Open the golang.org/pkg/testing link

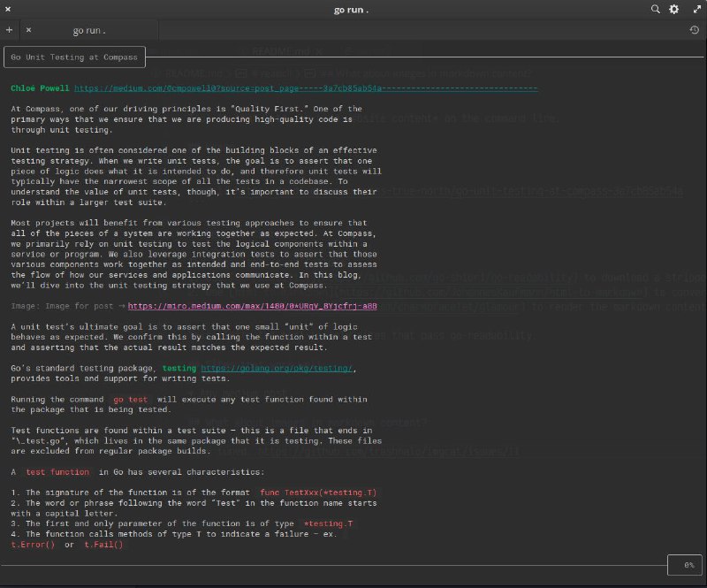click(x=277, y=368)
